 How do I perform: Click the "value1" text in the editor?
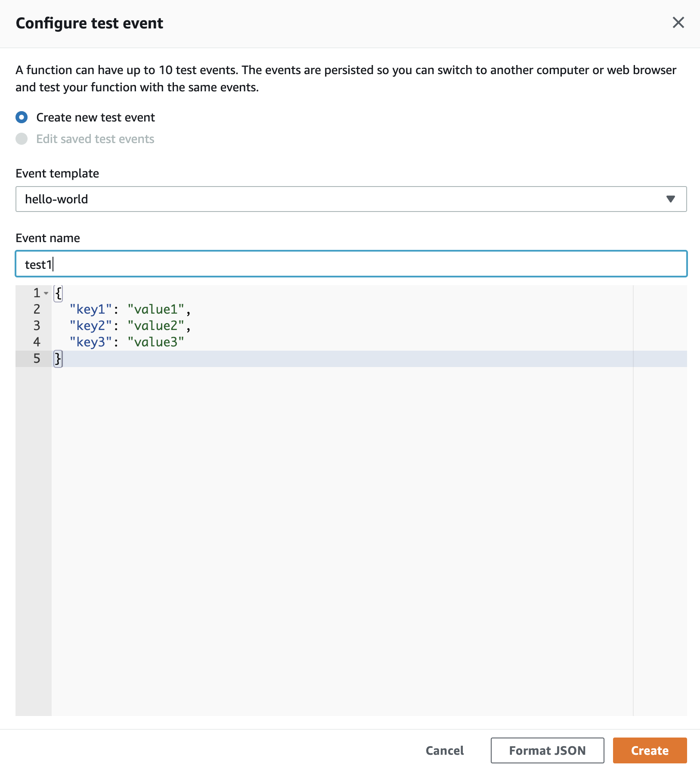tap(156, 309)
